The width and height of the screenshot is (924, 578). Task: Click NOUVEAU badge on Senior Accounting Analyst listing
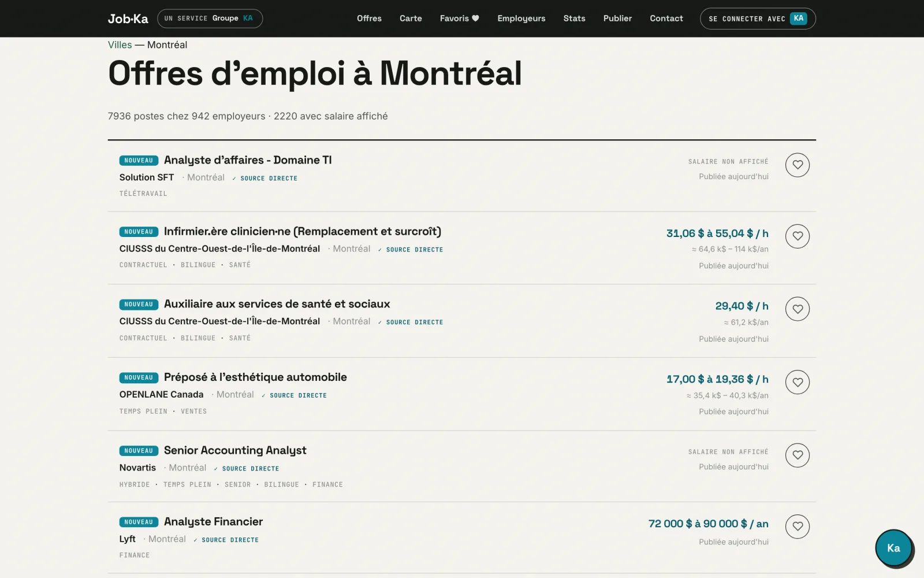[139, 451]
